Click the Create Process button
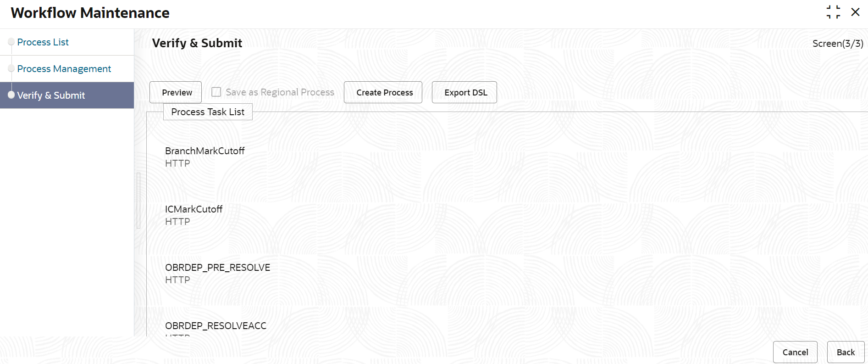Image resolution: width=868 pixels, height=364 pixels. pos(383,92)
